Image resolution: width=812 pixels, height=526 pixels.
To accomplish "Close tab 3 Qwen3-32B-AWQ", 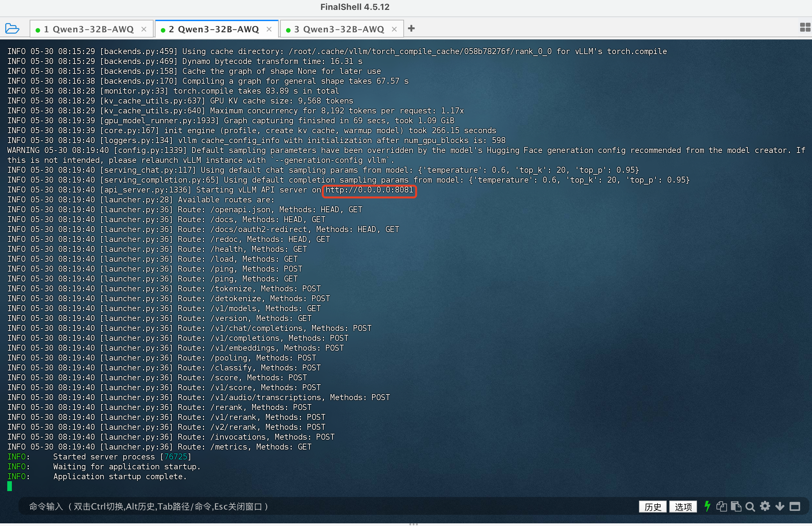I will [x=394, y=29].
